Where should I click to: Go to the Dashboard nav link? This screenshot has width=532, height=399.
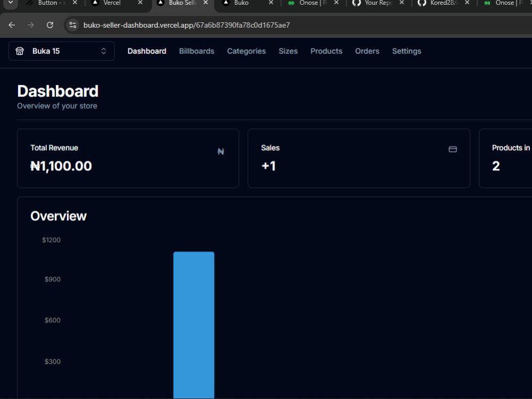(147, 51)
